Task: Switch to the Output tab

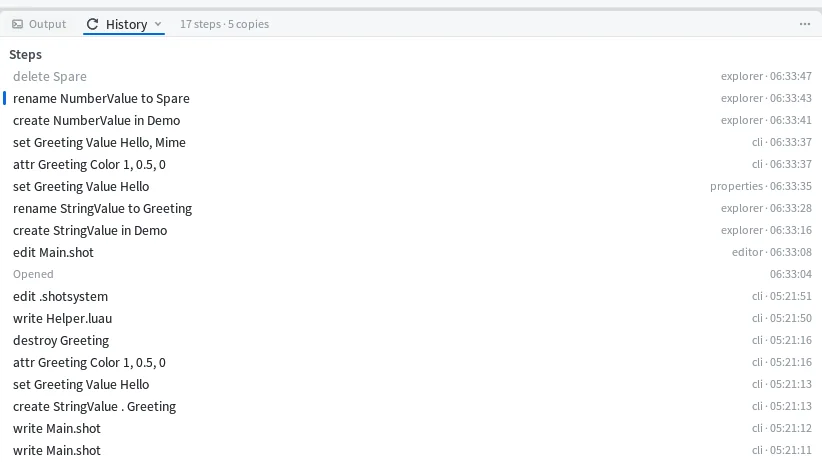Action: click(x=39, y=24)
